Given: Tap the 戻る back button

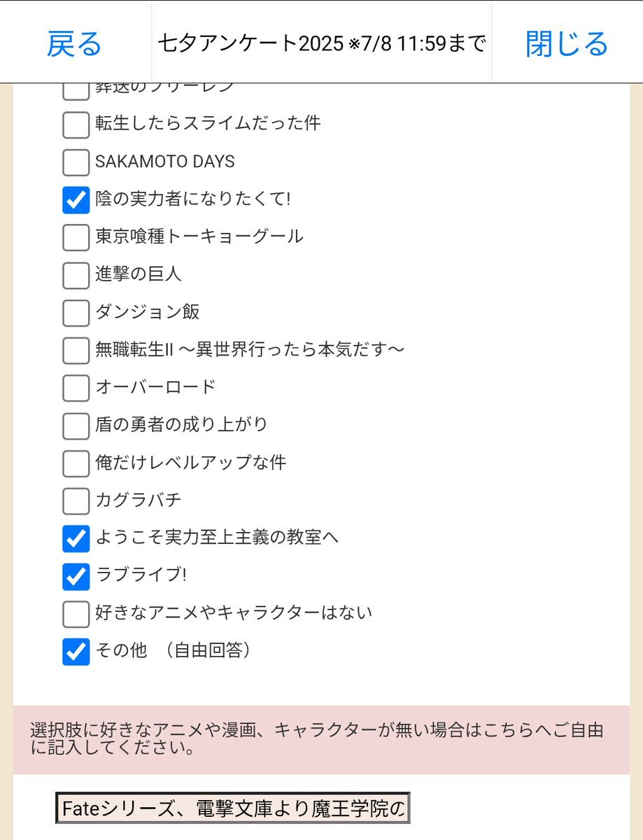Looking at the screenshot, I should 75,43.
